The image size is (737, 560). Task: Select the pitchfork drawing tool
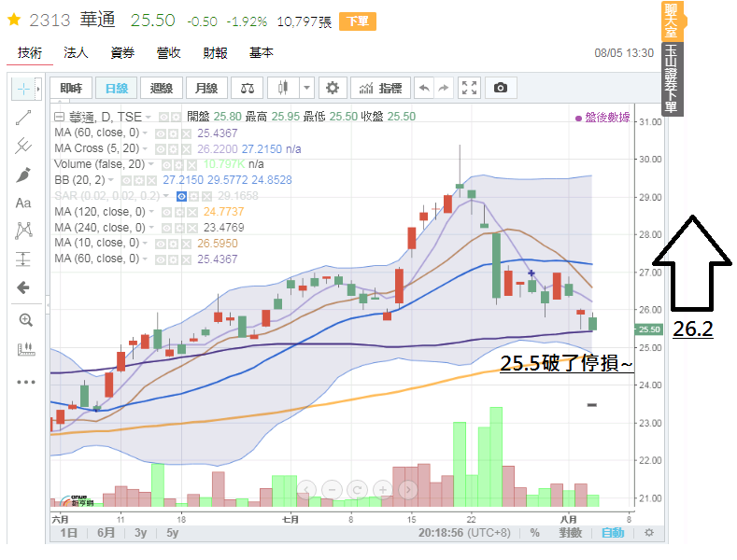tap(23, 147)
